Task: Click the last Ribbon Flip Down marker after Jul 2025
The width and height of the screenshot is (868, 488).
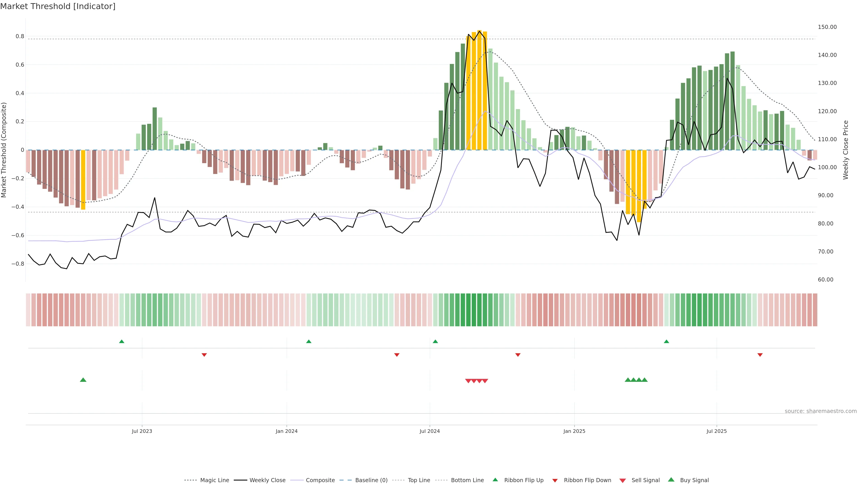Action: click(760, 355)
